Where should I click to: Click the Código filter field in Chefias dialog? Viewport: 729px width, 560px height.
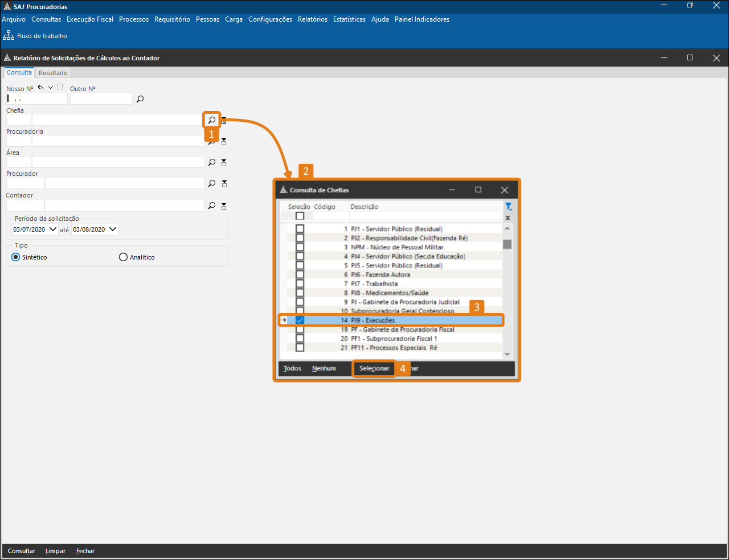coord(330,216)
